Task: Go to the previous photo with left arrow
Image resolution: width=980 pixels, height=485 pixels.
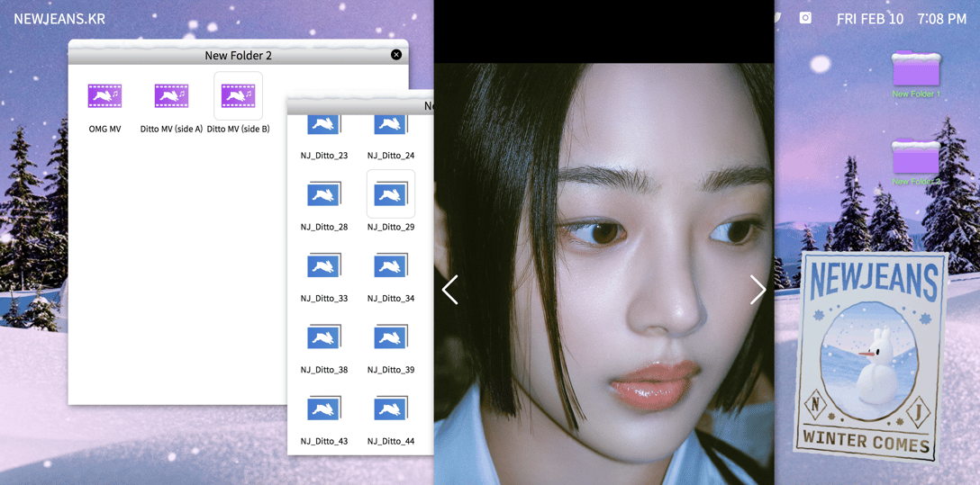Action: click(x=450, y=290)
